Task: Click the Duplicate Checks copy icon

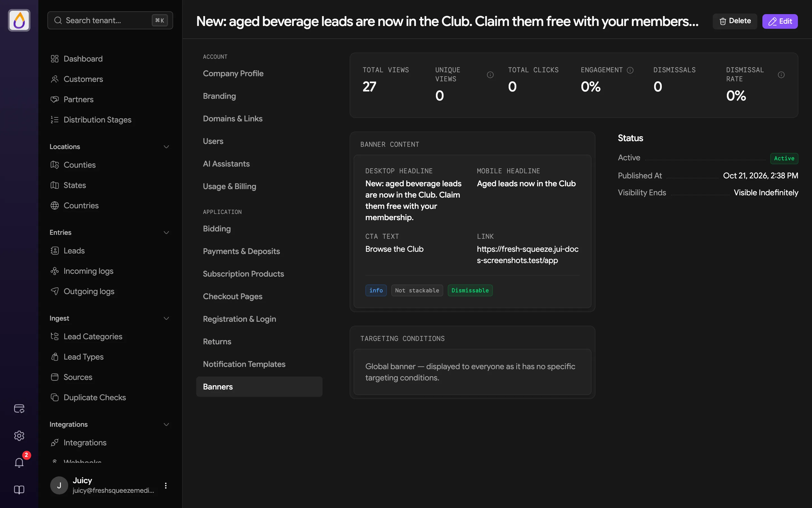Action: [x=55, y=397]
